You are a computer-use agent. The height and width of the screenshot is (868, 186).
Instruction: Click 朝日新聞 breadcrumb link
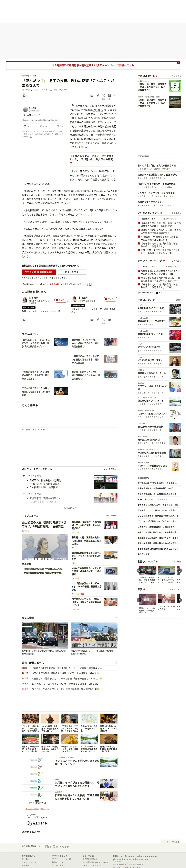pos(25,76)
